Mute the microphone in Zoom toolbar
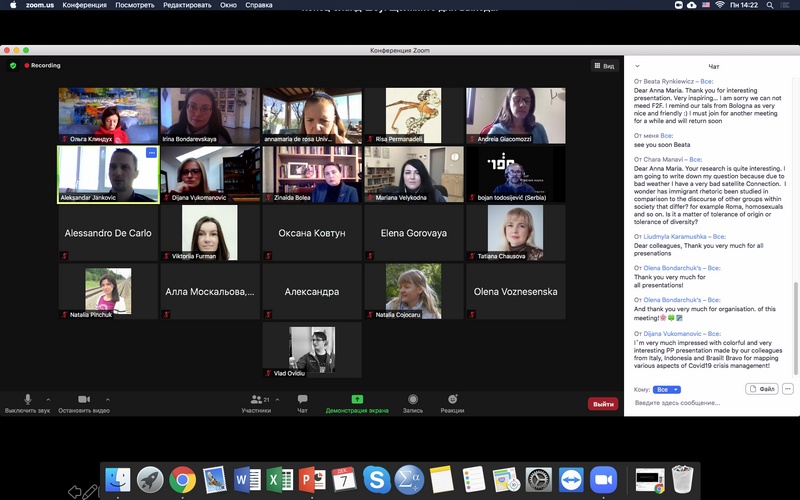The image size is (800, 500). tap(27, 400)
